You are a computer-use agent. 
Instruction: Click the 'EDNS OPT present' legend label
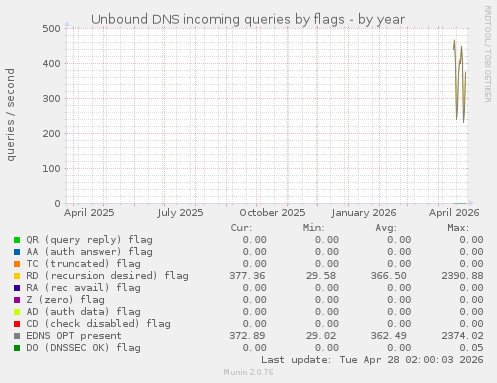click(74, 336)
